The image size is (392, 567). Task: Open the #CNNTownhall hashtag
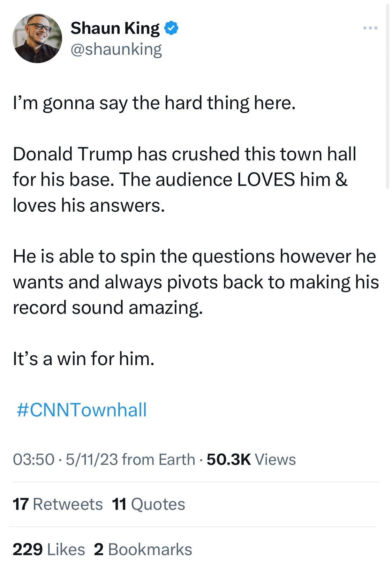coord(82,409)
